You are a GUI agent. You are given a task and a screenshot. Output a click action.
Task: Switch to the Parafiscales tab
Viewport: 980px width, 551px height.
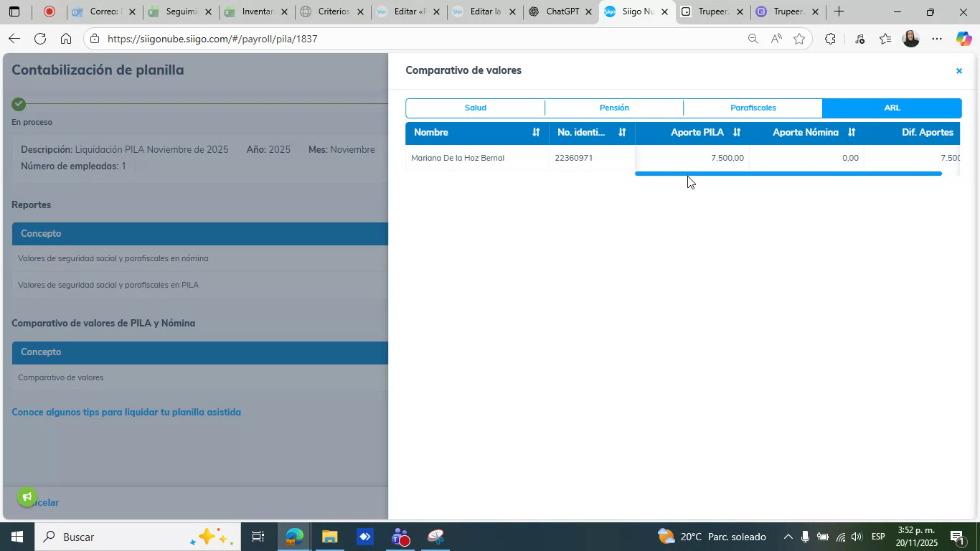(x=753, y=108)
